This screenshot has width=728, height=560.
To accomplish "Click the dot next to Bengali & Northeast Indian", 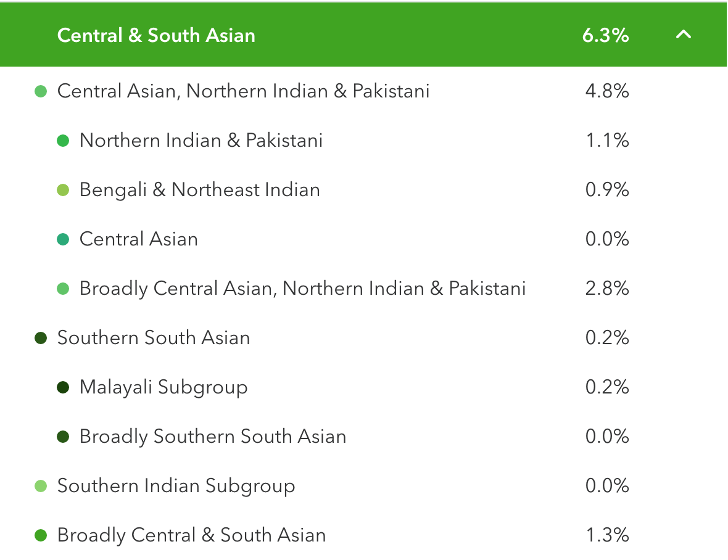I will 63,190.
